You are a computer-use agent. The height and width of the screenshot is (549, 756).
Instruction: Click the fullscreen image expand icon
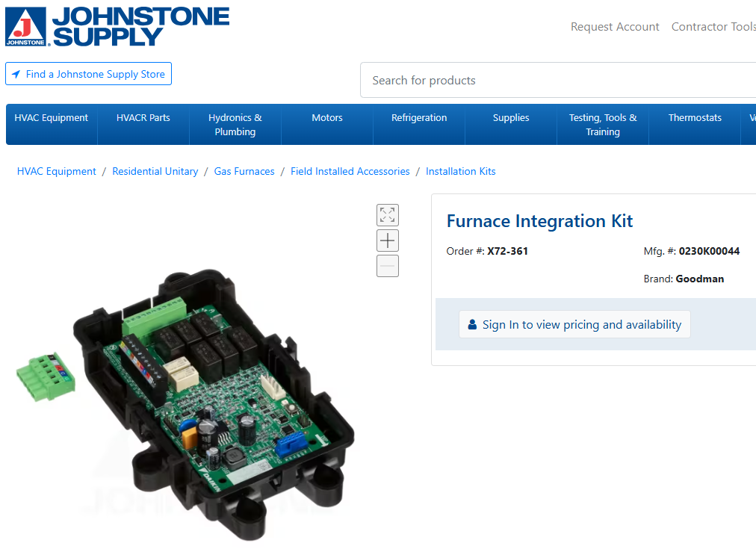coord(387,215)
